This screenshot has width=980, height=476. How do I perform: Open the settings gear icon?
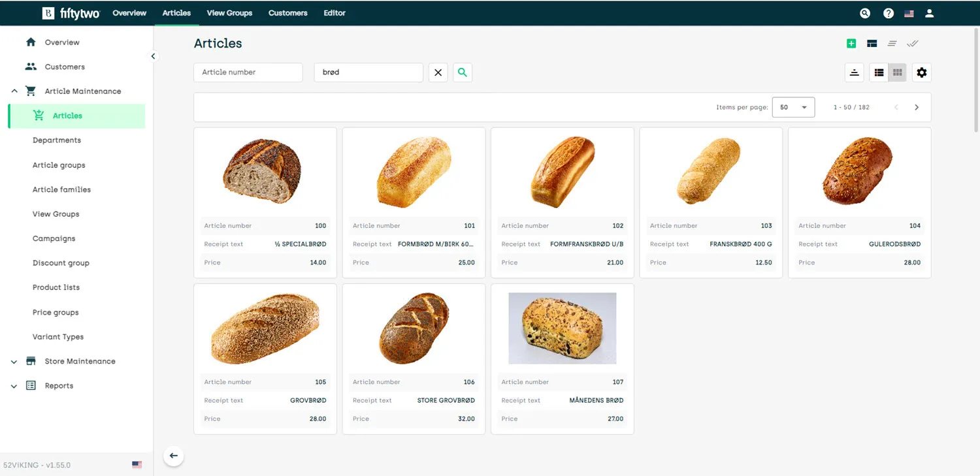[921, 72]
